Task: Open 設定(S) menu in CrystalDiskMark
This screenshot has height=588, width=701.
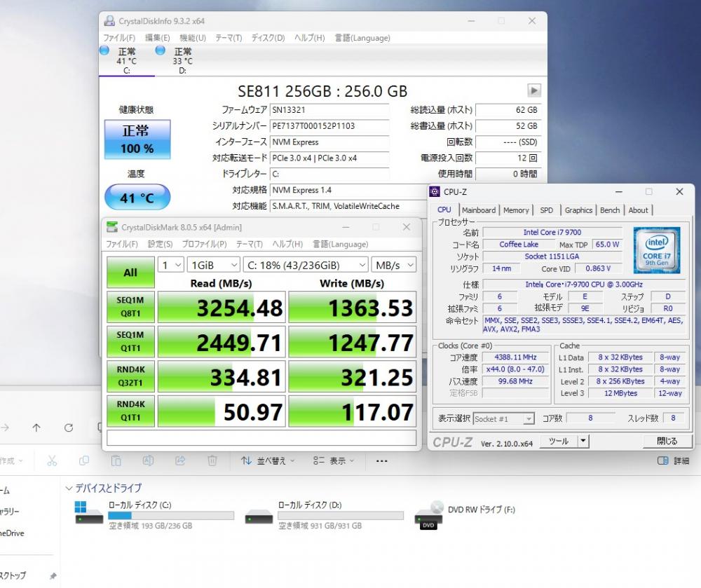Action: [160, 245]
